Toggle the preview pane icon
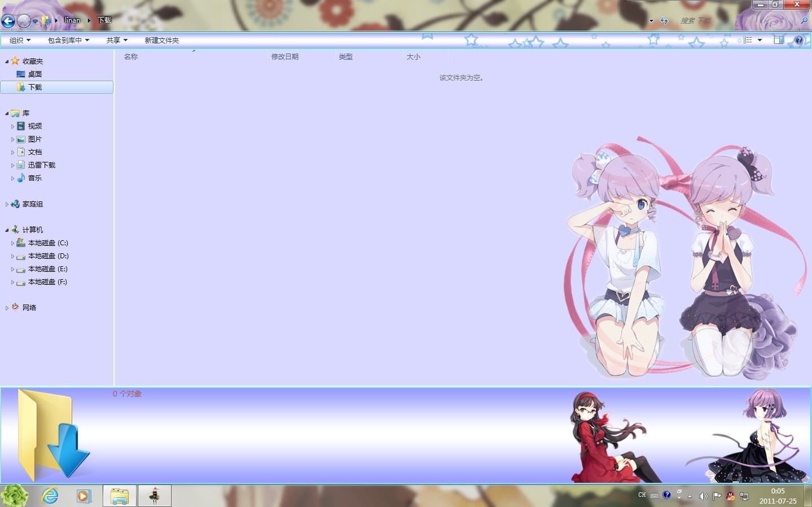Screen dimensions: 812x507 pyautogui.click(x=779, y=40)
